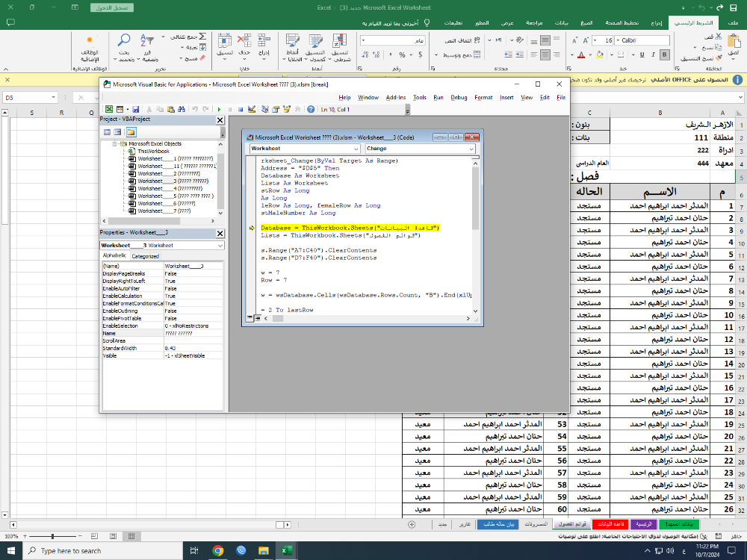Viewport: 747px width, 560px height.
Task: Toggle Folders icon in Project panel
Action: (131, 132)
